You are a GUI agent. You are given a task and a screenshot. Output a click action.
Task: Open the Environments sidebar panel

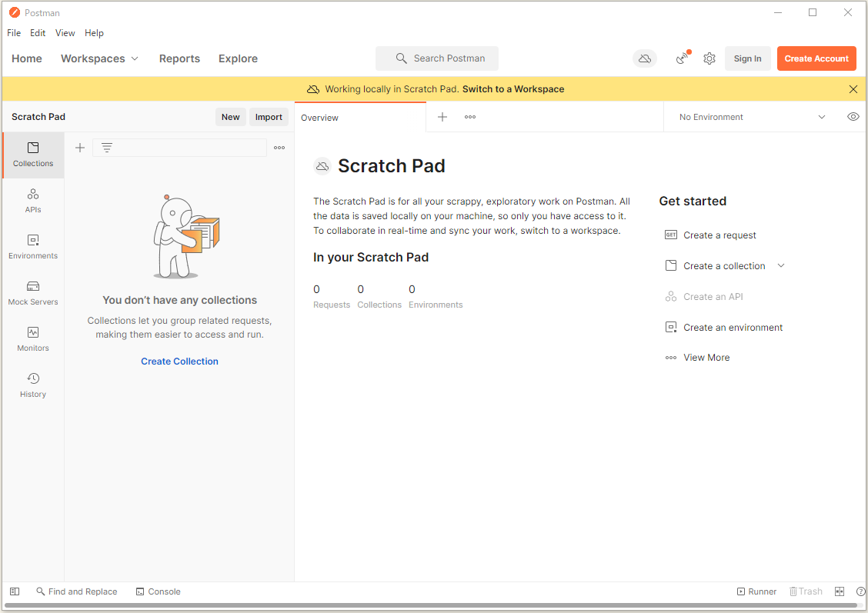pos(32,247)
